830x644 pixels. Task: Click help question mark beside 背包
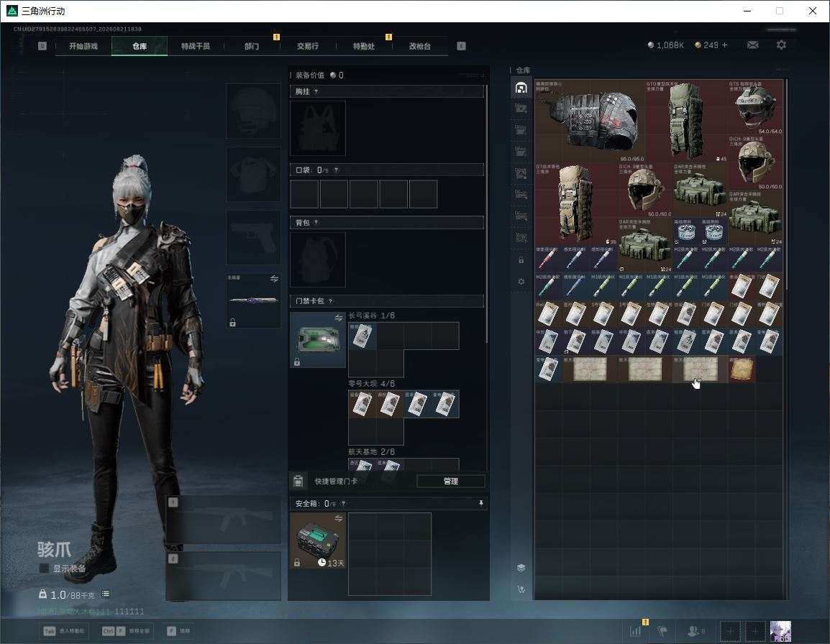pos(316,223)
